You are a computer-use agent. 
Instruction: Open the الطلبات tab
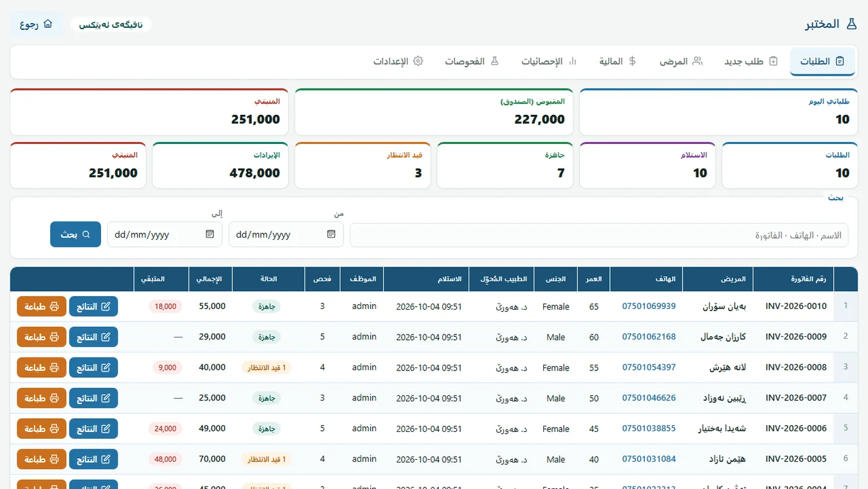[822, 62]
